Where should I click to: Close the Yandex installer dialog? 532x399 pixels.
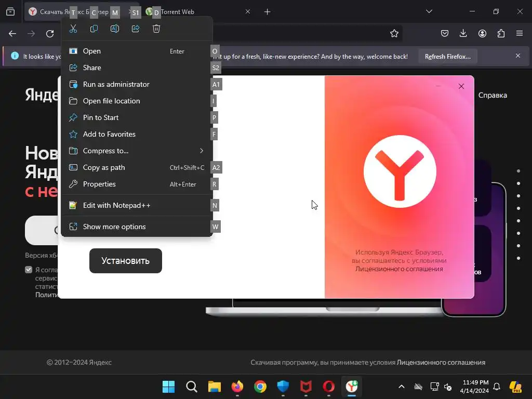click(x=461, y=86)
